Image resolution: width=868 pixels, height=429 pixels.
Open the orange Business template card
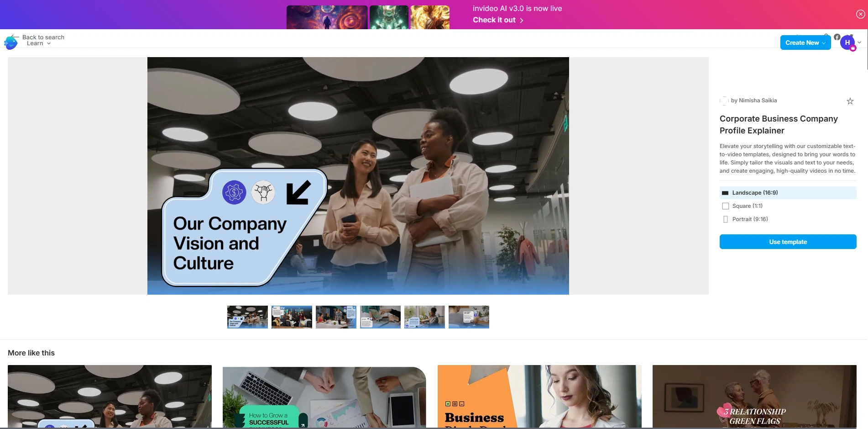click(x=539, y=396)
